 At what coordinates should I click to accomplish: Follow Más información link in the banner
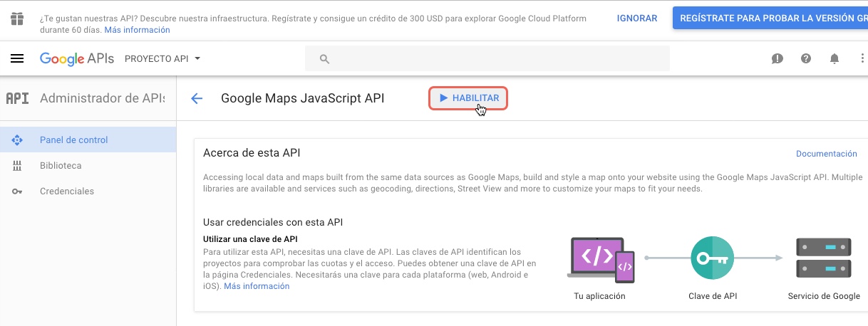(x=138, y=30)
